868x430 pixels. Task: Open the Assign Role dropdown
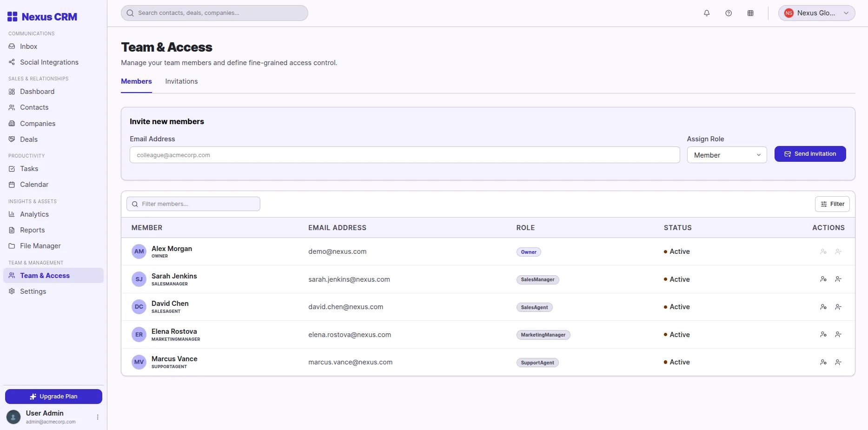tap(727, 155)
